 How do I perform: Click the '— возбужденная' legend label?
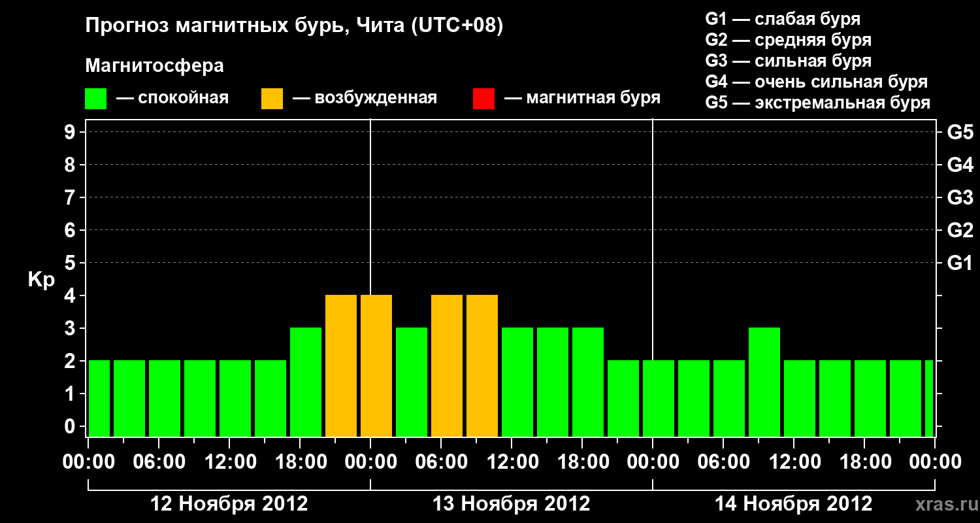click(x=365, y=99)
